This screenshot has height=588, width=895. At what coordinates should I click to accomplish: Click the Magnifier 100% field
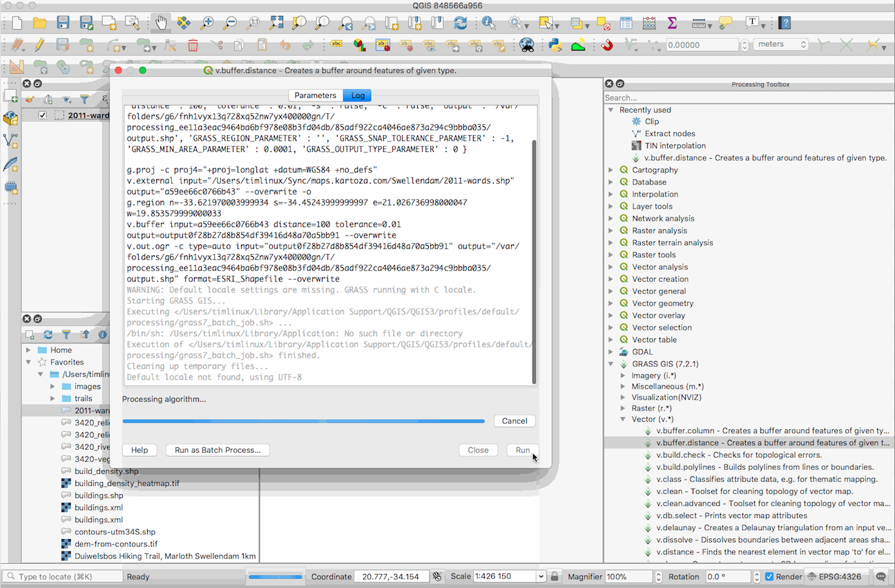pos(628,577)
